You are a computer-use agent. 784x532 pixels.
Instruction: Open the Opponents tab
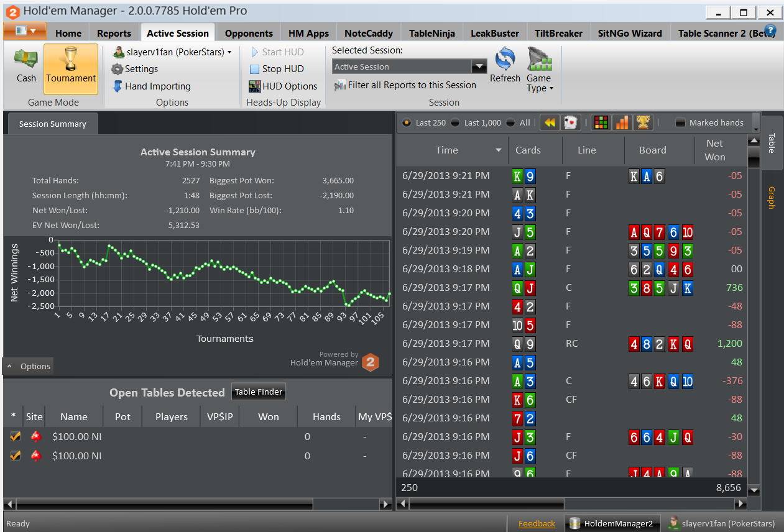click(x=249, y=34)
